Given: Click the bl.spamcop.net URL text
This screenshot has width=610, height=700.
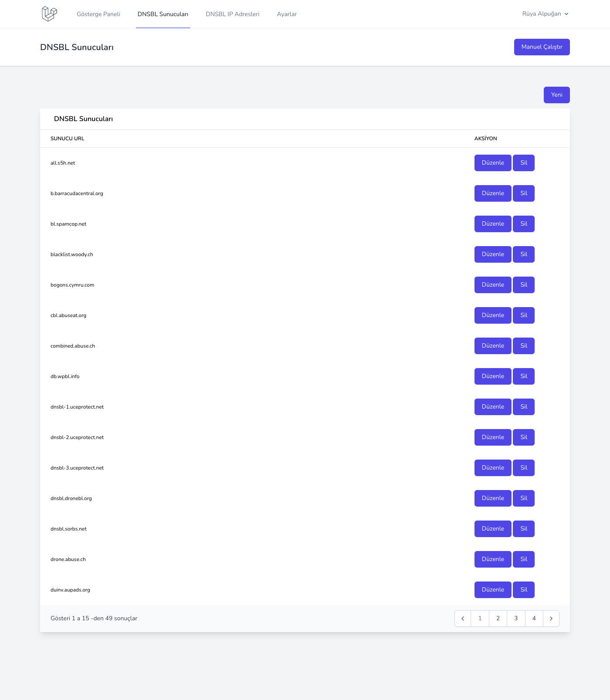Looking at the screenshot, I should (68, 224).
